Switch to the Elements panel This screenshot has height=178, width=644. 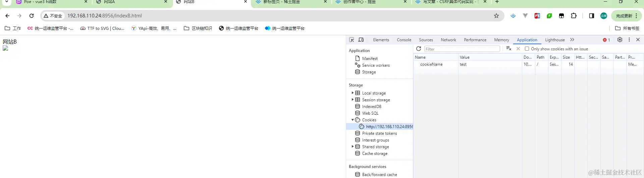pyautogui.click(x=381, y=40)
